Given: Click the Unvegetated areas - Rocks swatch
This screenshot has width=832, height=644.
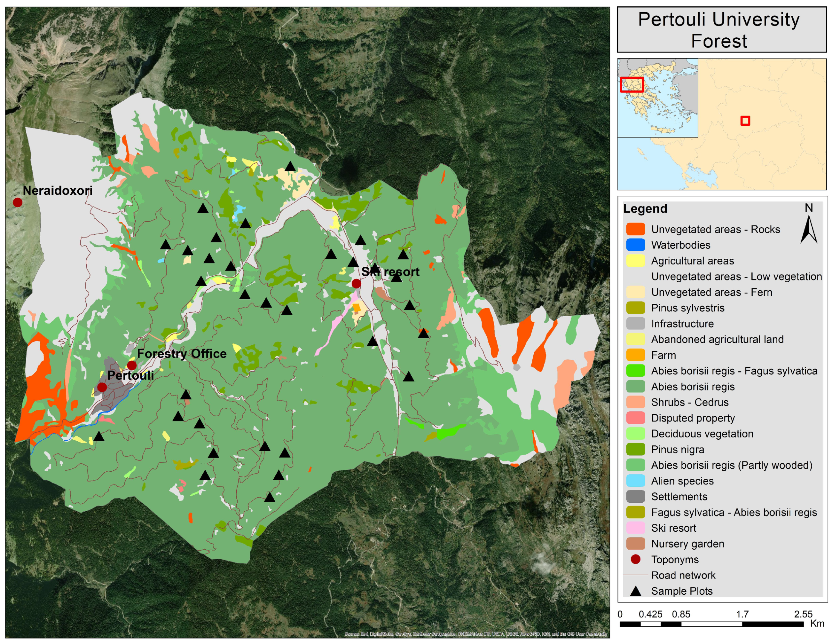Looking at the screenshot, I should coord(635,229).
